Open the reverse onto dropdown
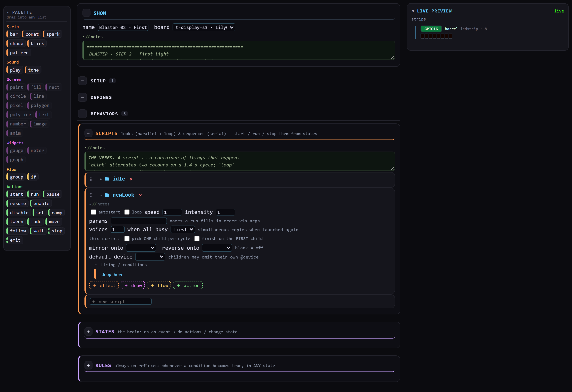The height and width of the screenshot is (392, 572). coord(217,247)
